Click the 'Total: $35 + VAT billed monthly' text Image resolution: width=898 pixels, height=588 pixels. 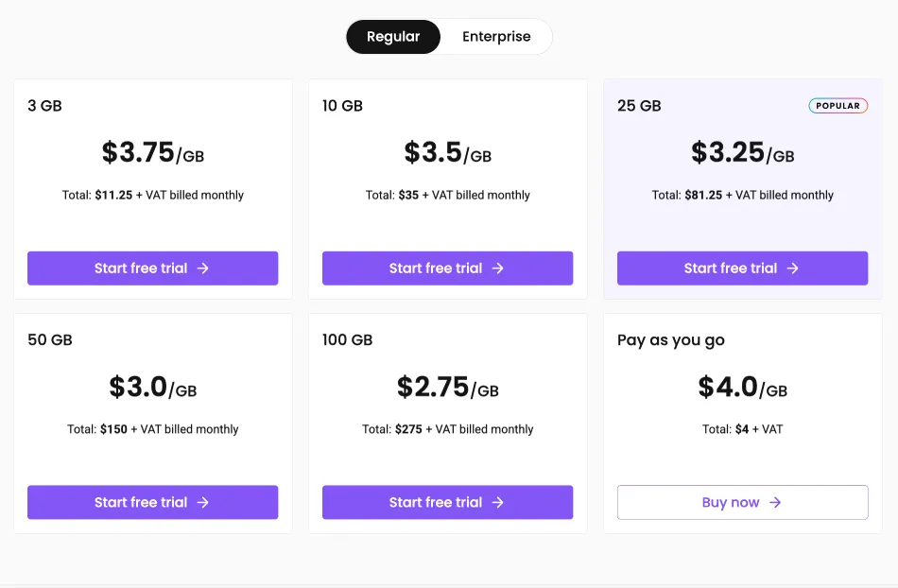(x=447, y=196)
